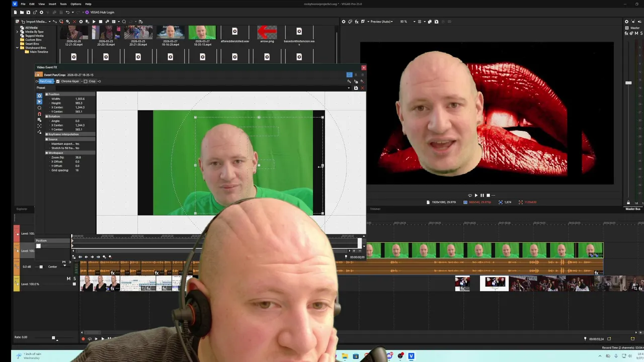The width and height of the screenshot is (644, 362).
Task: Toggle Size About Center in Pan/Crop tools
Action: click(x=40, y=126)
